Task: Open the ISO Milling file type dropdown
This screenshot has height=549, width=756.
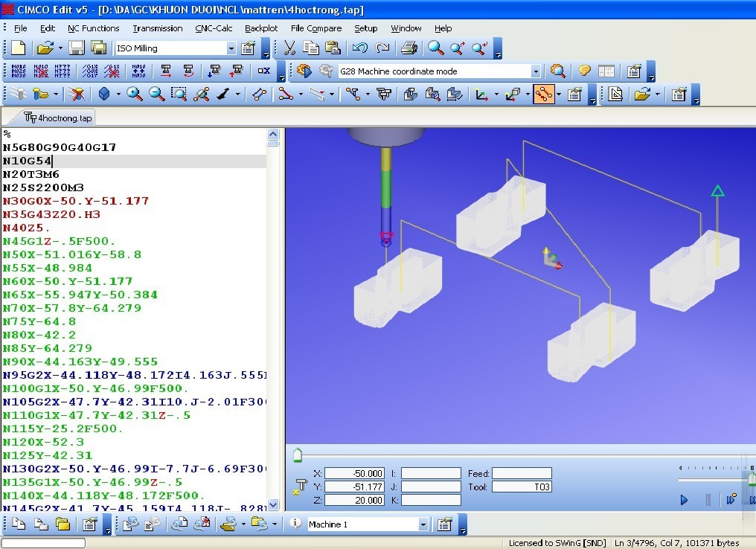Action: coord(231,48)
